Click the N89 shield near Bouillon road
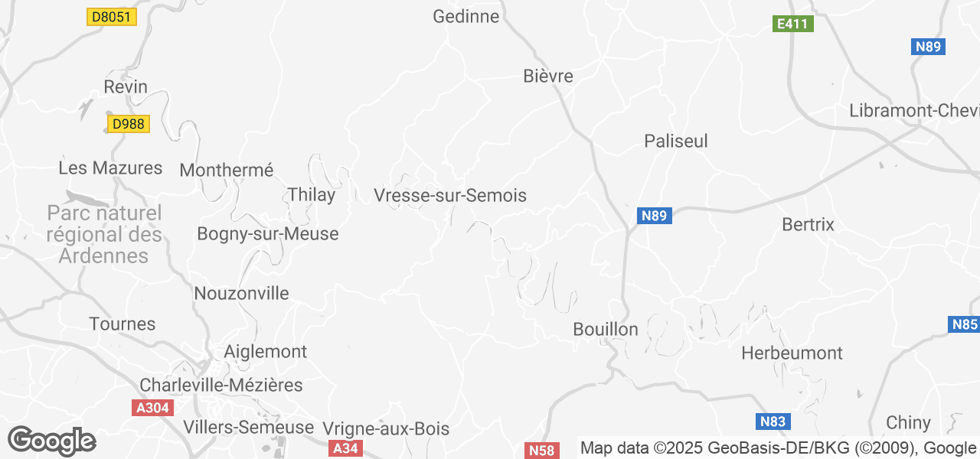The height and width of the screenshot is (459, 980). click(x=655, y=216)
